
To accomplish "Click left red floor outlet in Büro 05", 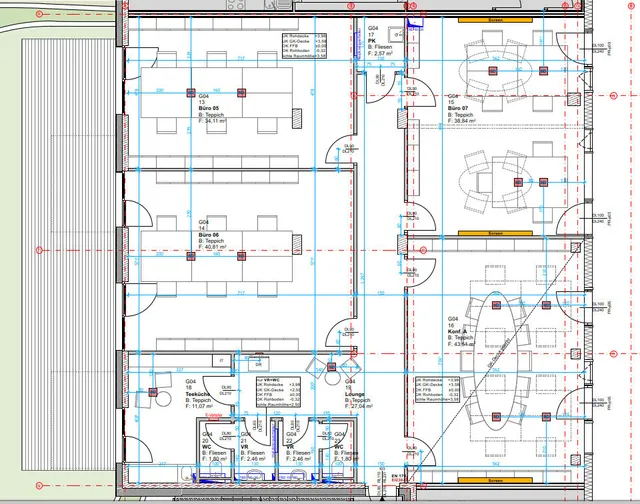I will coord(189,93).
